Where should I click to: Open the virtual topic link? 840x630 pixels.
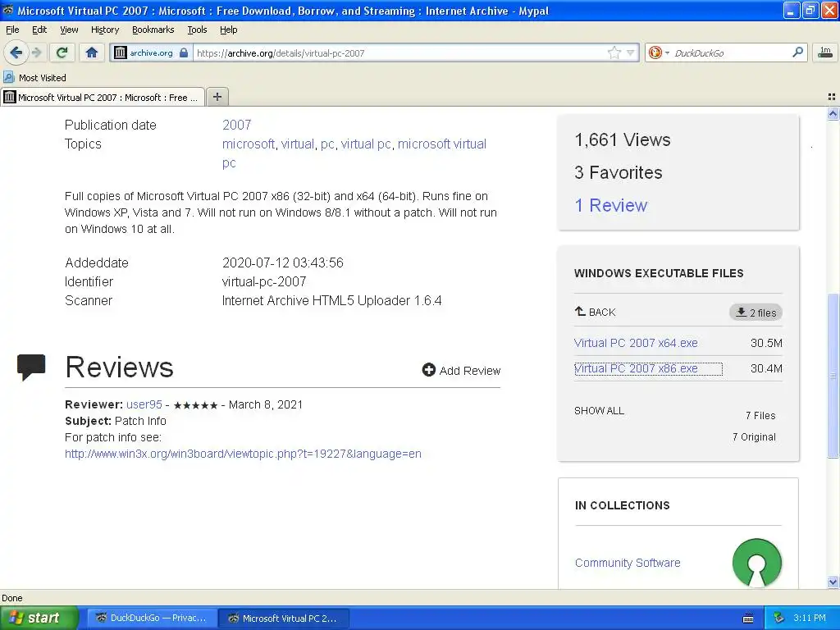point(297,144)
